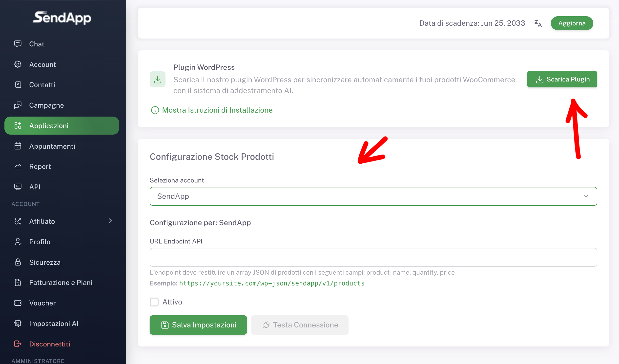This screenshot has height=364, width=619.
Task: Click the Scarica Plugin button
Action: tap(562, 79)
